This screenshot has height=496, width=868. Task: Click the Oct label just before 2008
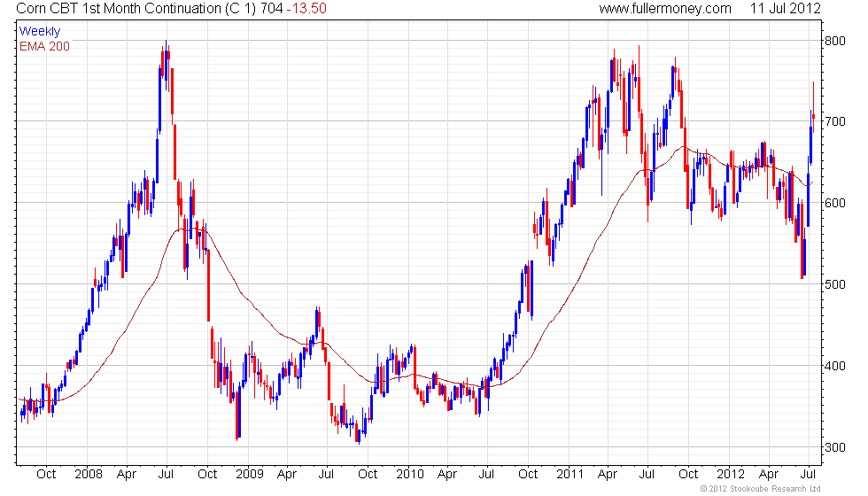46,475
